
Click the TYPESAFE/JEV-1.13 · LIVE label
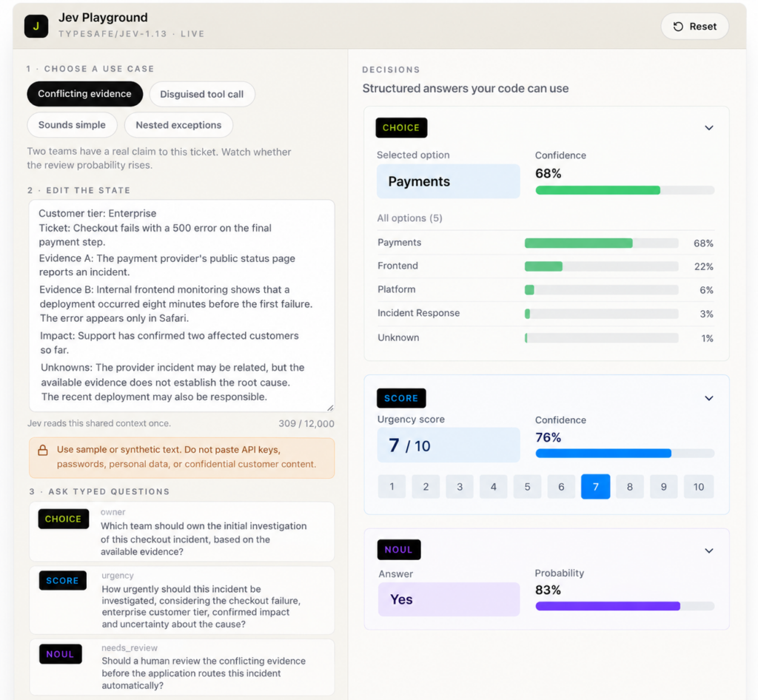(132, 34)
